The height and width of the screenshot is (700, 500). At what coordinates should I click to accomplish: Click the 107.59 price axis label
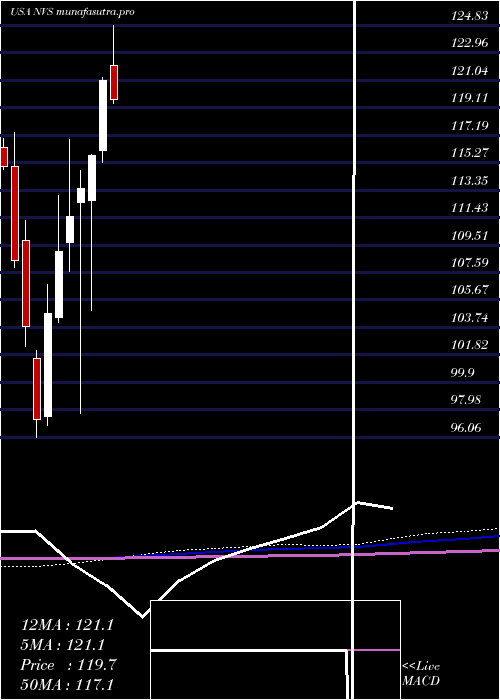click(x=470, y=263)
